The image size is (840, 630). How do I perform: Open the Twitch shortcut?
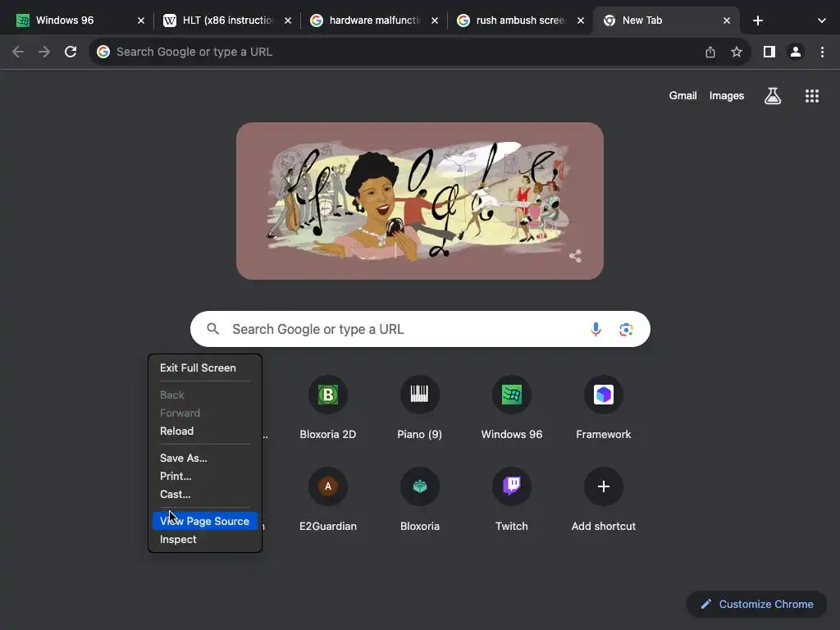pyautogui.click(x=512, y=500)
